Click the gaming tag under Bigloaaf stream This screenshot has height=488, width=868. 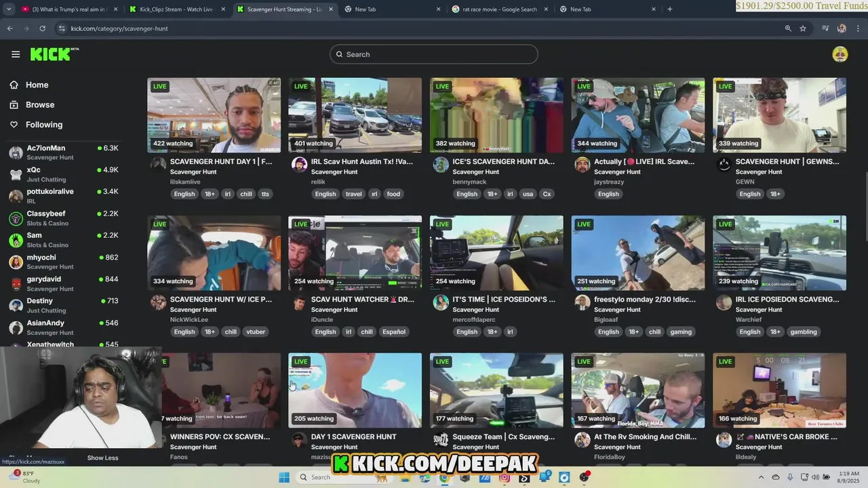[681, 331]
